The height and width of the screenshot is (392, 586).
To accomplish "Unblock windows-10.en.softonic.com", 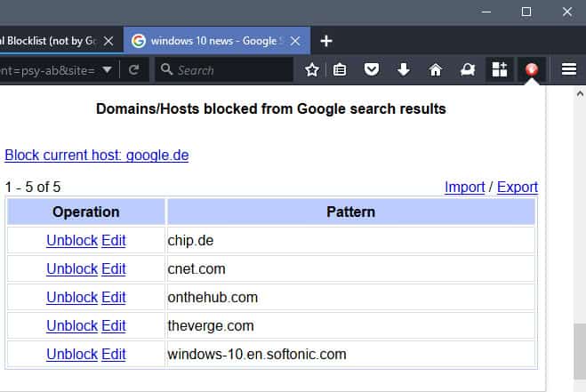I will tap(72, 355).
